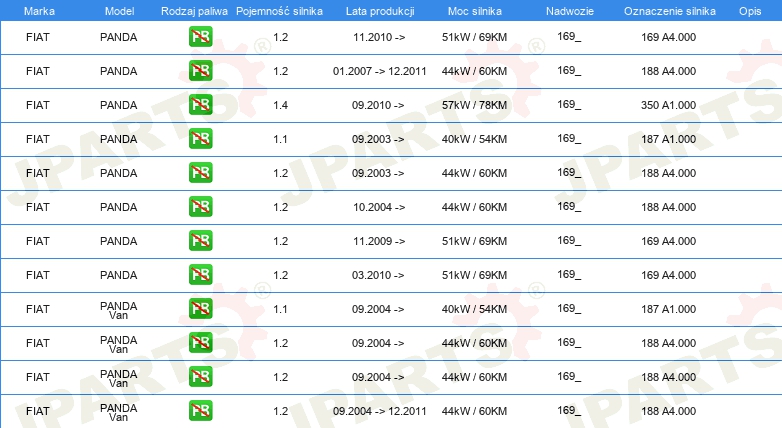Click the fuel icon in the PANDA 1.1 09.2003 row

(200, 139)
